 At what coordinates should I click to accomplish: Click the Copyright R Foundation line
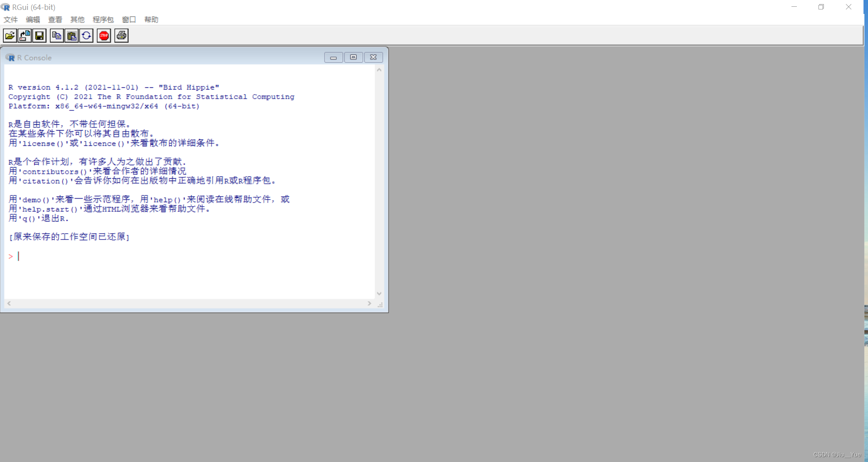point(151,97)
